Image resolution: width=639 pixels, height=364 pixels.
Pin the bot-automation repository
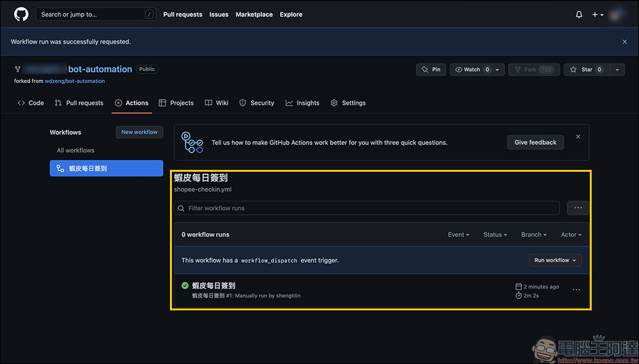pos(431,70)
